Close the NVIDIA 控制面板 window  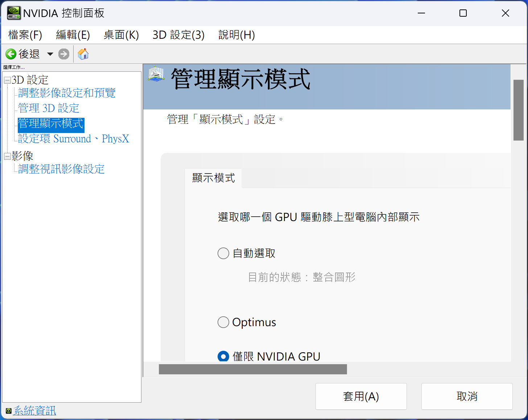pos(506,13)
